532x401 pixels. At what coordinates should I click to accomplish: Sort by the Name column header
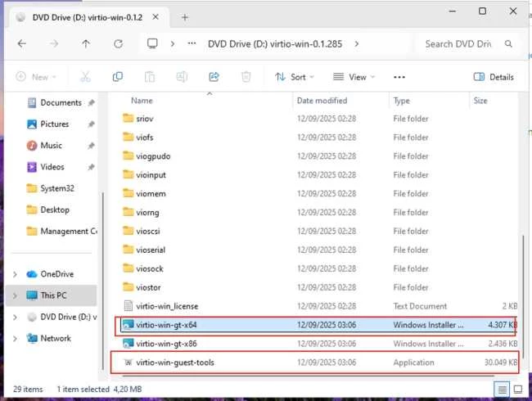pyautogui.click(x=142, y=101)
